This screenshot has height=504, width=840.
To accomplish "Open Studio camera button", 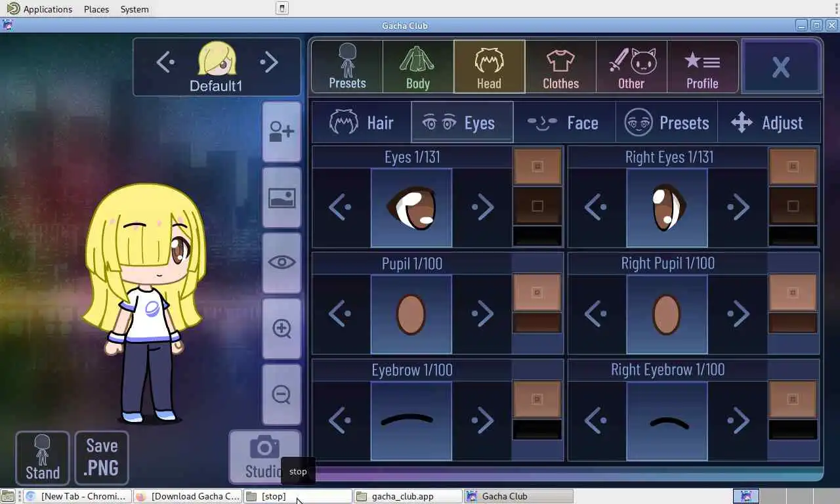I will [x=264, y=457].
